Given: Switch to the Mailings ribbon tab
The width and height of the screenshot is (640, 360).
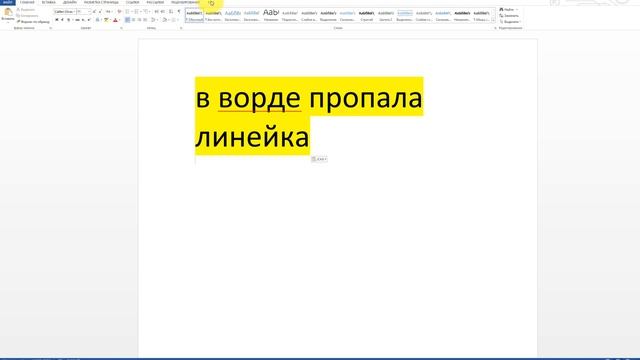Looking at the screenshot, I should tap(155, 2).
